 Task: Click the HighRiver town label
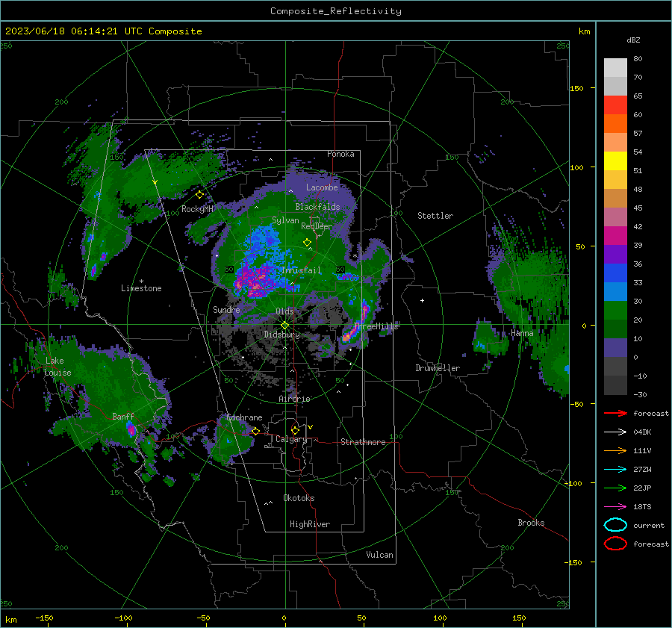[x=310, y=524]
